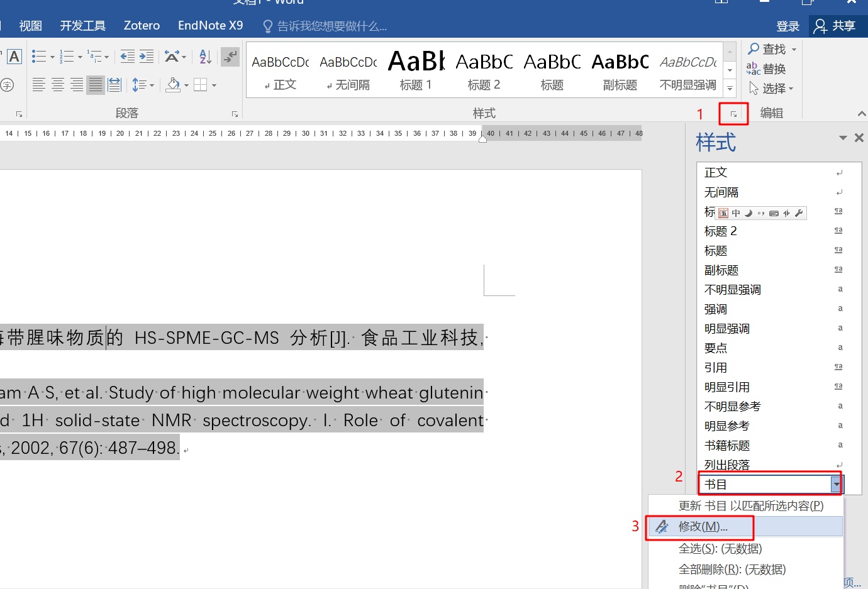The image size is (868, 589).
Task: Apply the 不明显强调 gallery style
Action: click(688, 70)
